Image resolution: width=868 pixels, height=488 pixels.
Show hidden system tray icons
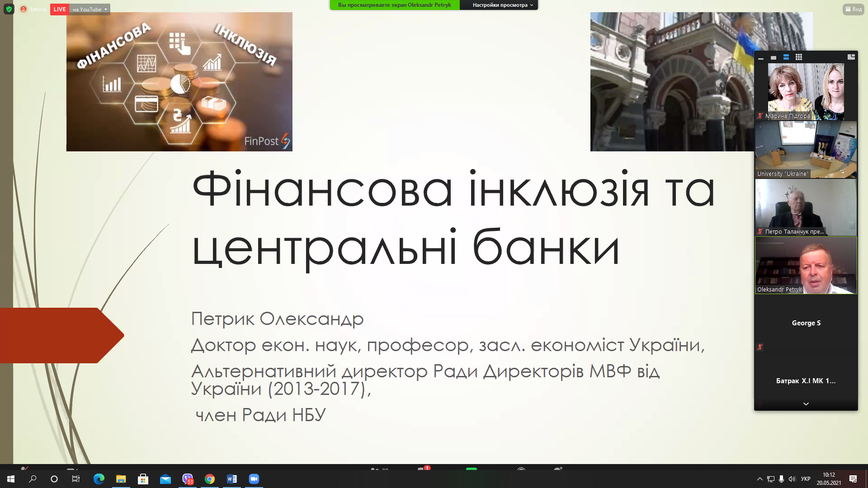759,479
